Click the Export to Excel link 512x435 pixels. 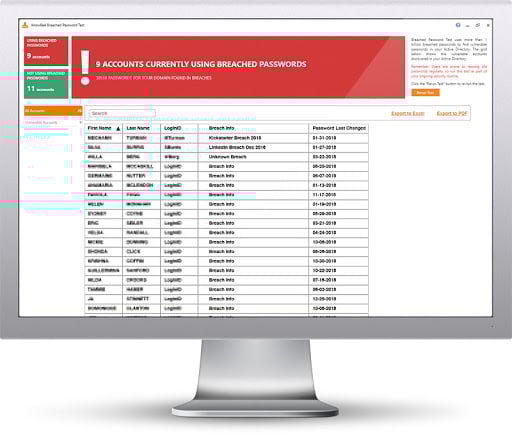(x=408, y=114)
